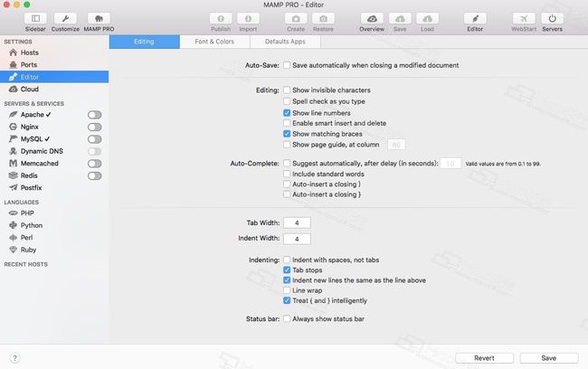Click the cloud Save toolbar icon
588x369 pixels.
click(x=400, y=18)
